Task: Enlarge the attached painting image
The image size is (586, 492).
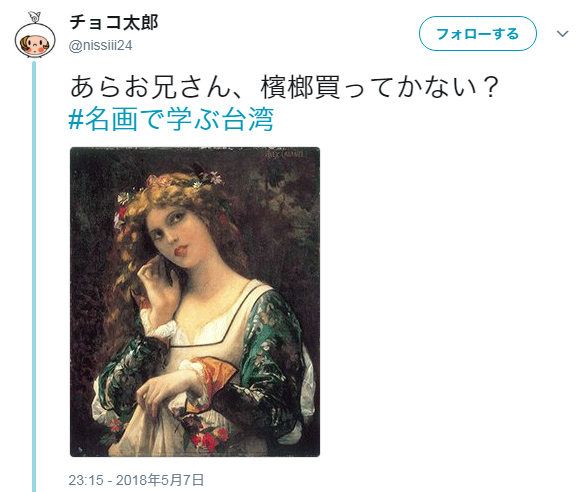Action: (195, 302)
